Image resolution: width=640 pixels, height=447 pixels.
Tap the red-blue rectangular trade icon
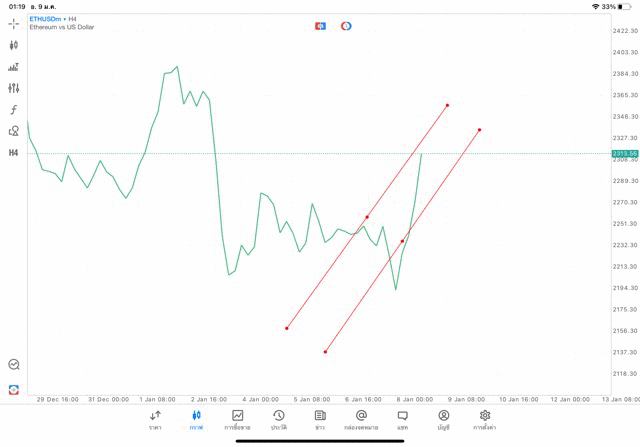(320, 26)
